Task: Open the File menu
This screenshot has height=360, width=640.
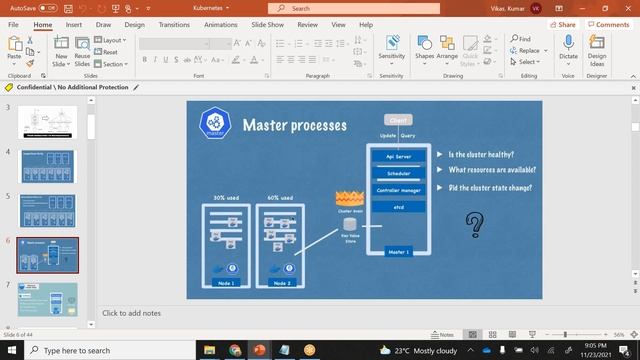Action: click(x=13, y=24)
